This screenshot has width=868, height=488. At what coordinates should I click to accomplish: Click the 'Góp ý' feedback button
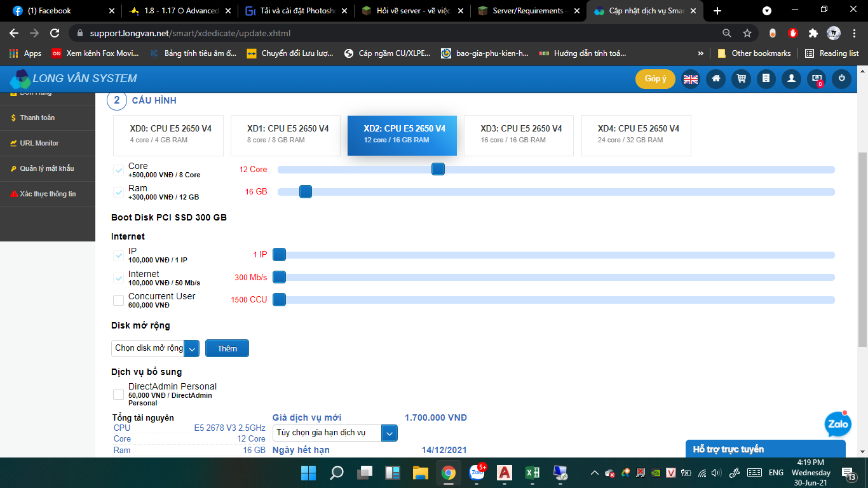click(x=655, y=79)
